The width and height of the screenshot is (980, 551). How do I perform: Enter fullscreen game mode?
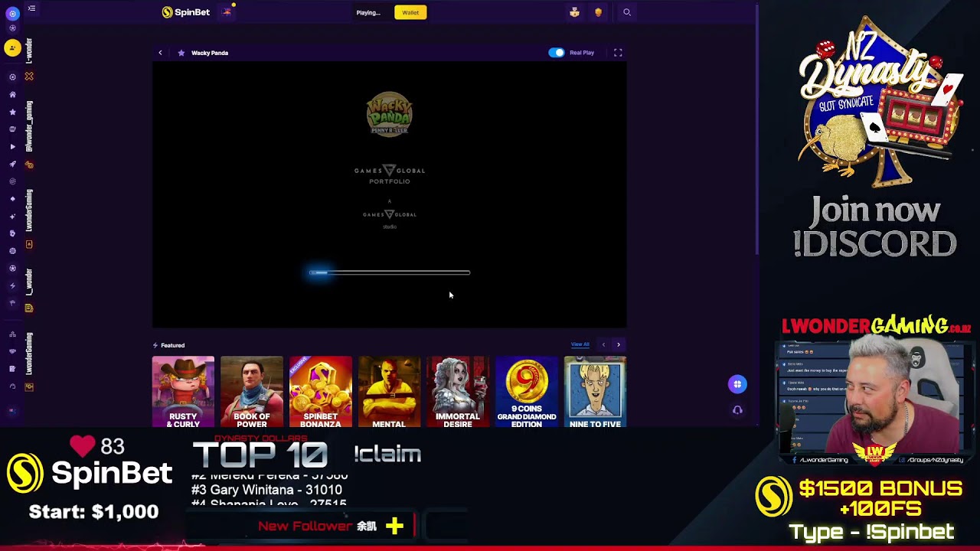pyautogui.click(x=618, y=53)
